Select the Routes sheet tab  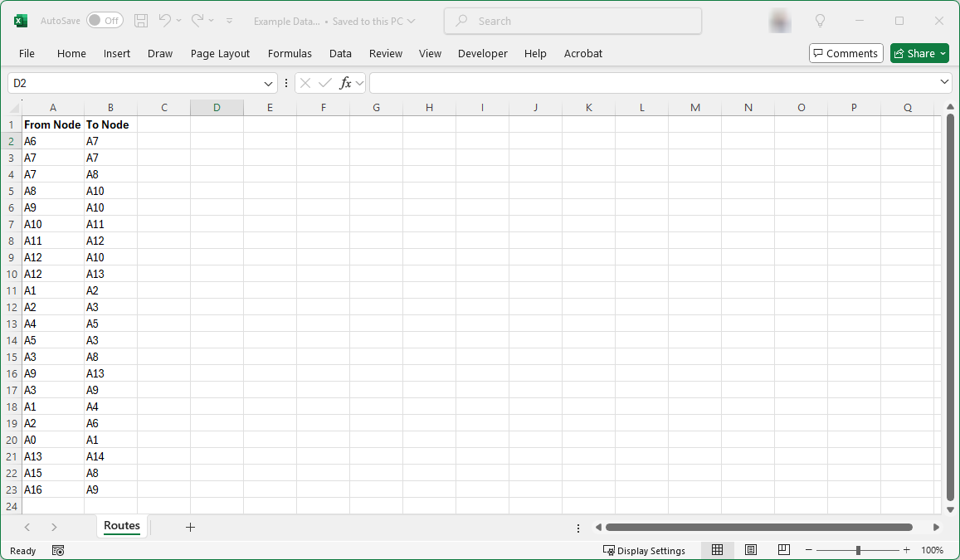(122, 526)
